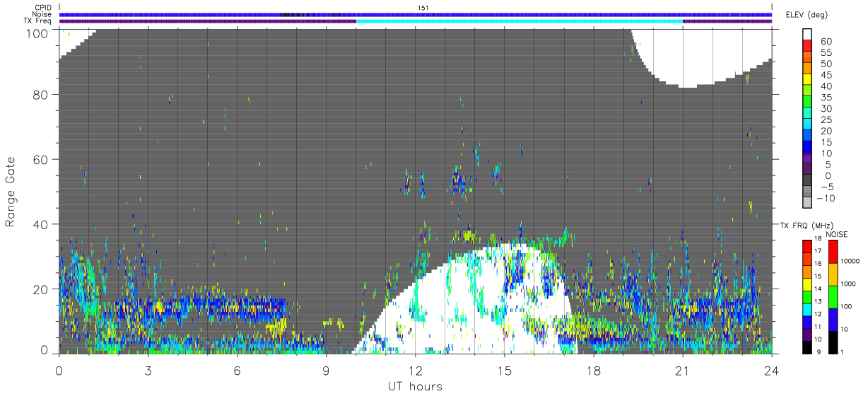This screenshot has height=401, width=868.
Task: Pick the purple TX FRQ swatch between 11 and 10
Action: 807,335
